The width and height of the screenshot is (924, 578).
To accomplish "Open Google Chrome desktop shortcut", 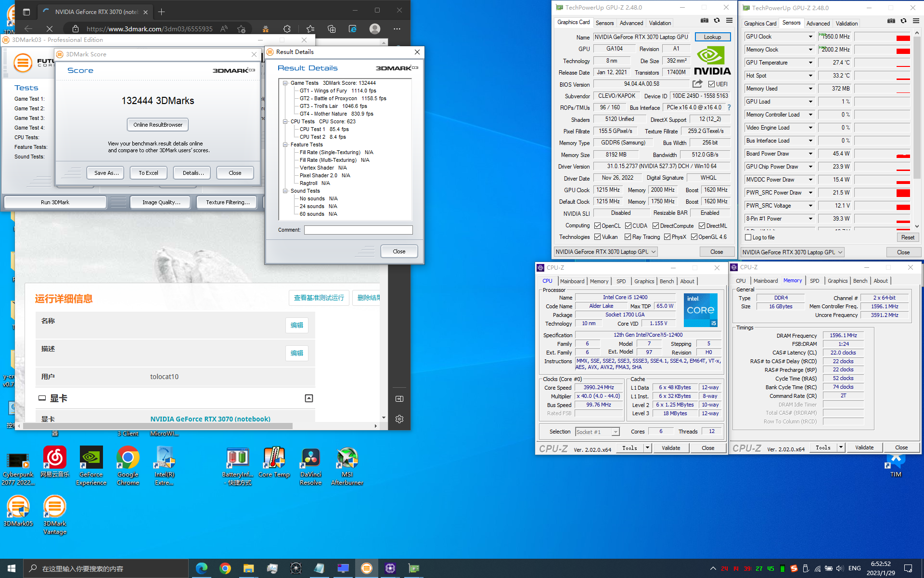I will pyautogui.click(x=128, y=466).
